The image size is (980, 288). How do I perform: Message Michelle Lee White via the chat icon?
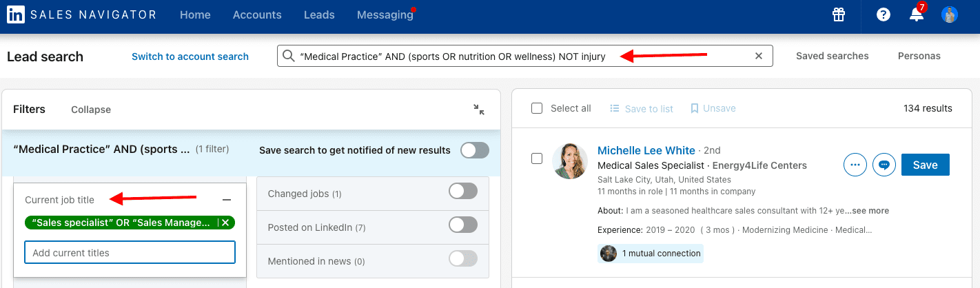coord(884,165)
